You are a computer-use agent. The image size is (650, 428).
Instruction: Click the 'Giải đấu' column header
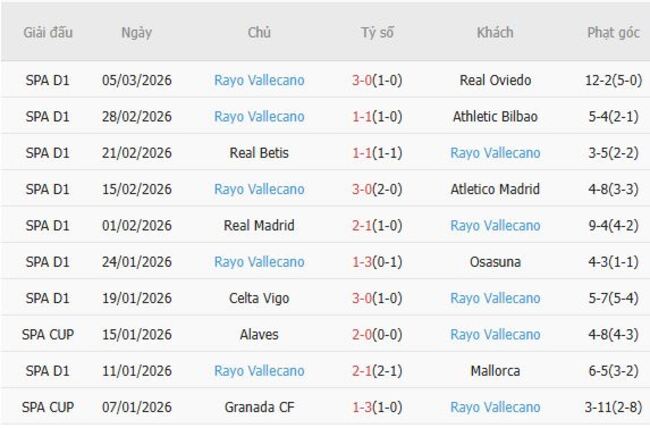pos(49,33)
